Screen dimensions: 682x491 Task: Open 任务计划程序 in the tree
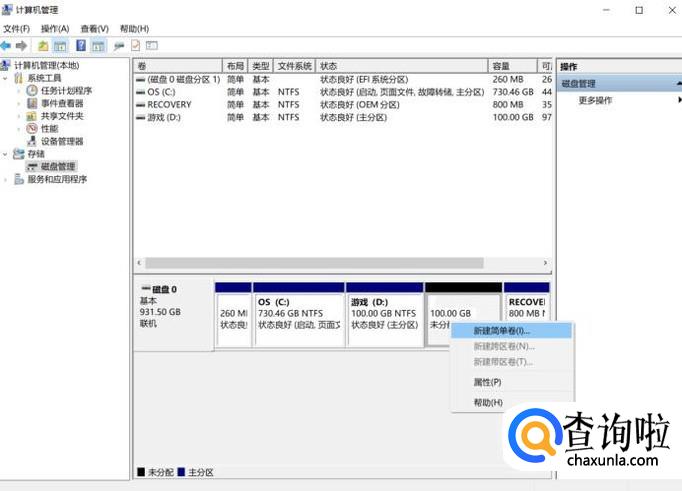65,91
